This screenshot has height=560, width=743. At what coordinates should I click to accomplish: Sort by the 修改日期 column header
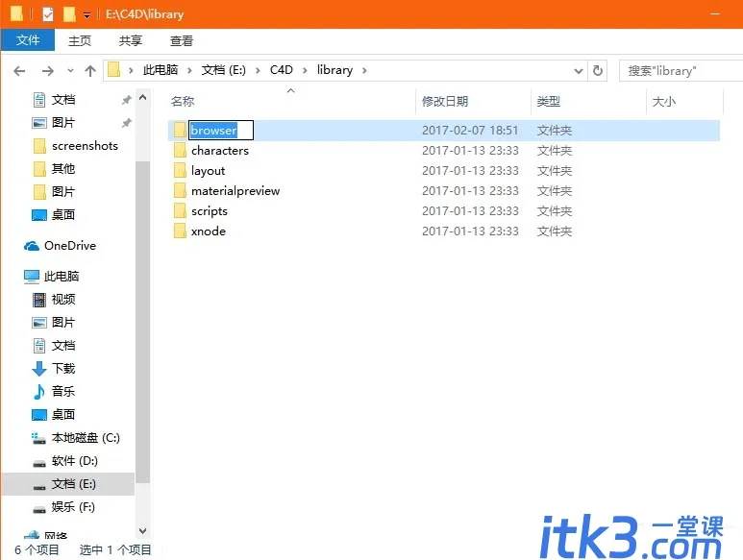point(445,101)
